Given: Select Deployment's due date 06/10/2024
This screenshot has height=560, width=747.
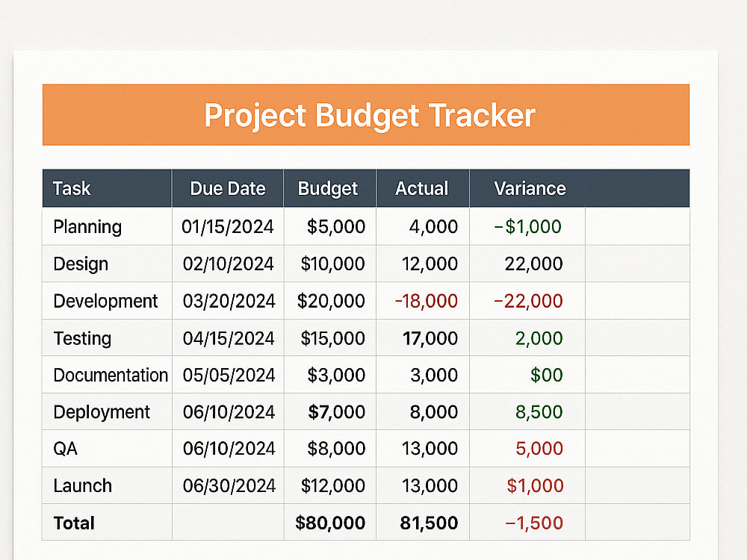Looking at the screenshot, I should [x=228, y=411].
